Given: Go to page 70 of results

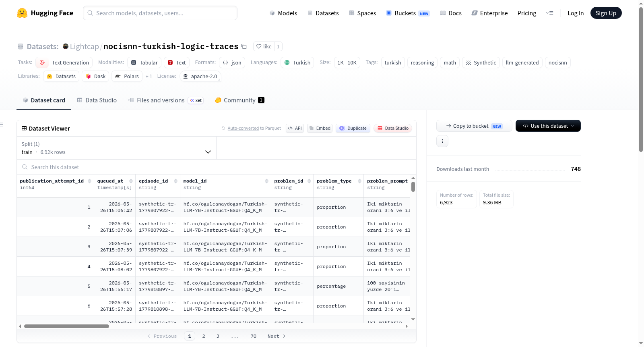Looking at the screenshot, I should tap(253, 336).
